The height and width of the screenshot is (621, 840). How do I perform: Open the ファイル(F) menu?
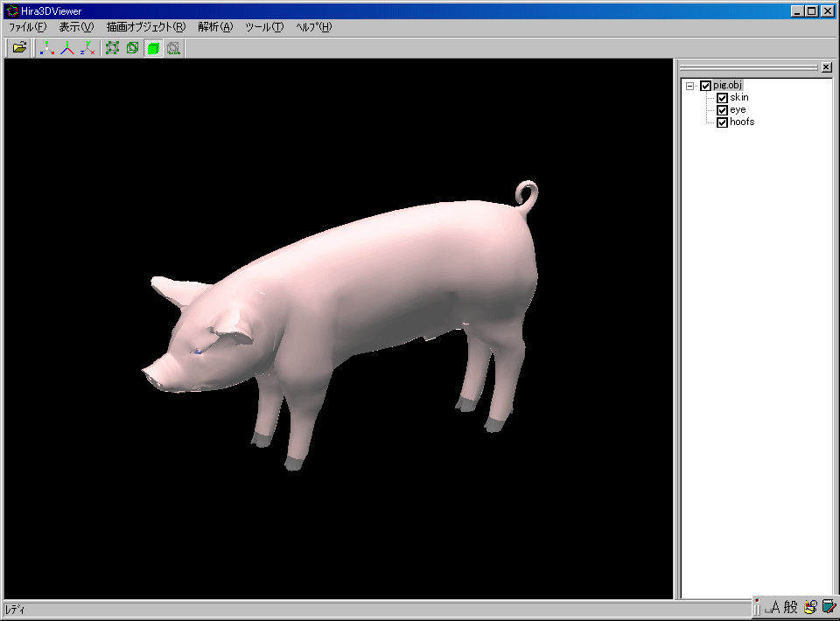tap(27, 27)
